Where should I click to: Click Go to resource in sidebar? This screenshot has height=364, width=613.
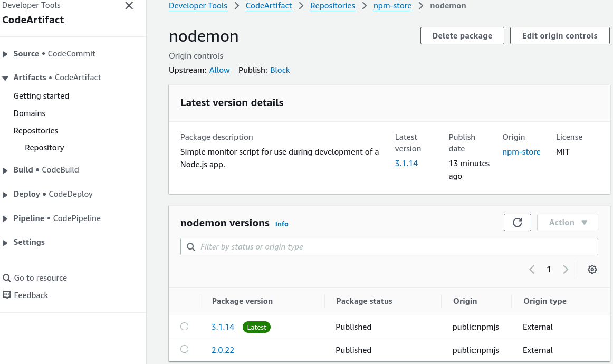tap(40, 278)
